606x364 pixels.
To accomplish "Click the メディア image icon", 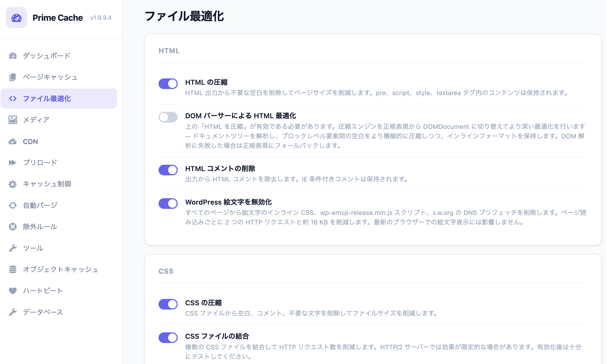I will (x=13, y=120).
